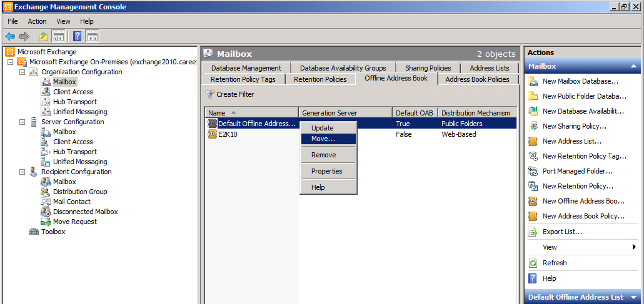Screen dimensions: 644x304
Task: Click the Web-Based cell in E2K10 row
Action: (x=459, y=134)
